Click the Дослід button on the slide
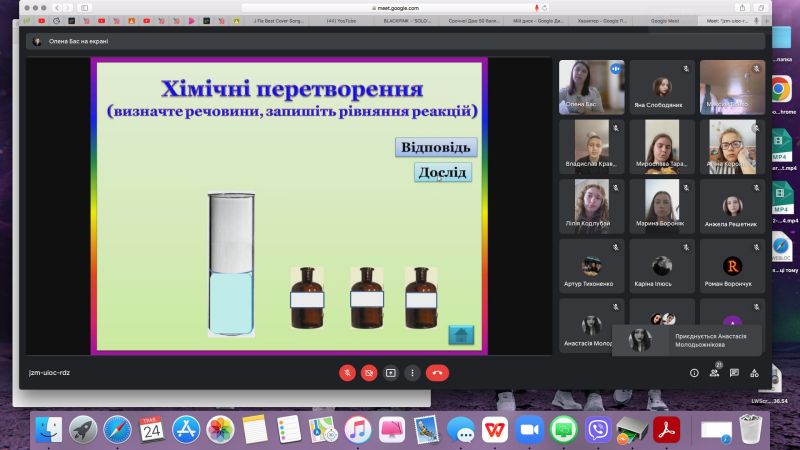Viewport: 800px width, 450px height. [442, 172]
